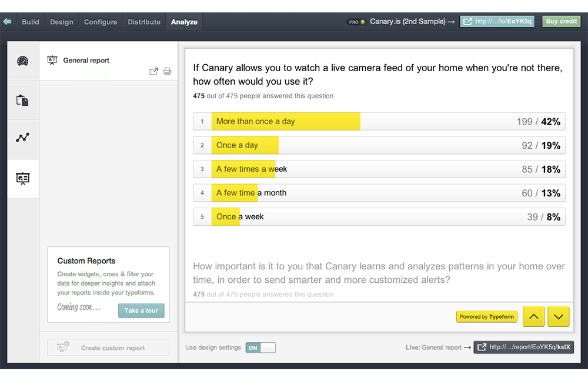Go to the Configure tab
The width and height of the screenshot is (588, 391).
[x=101, y=22]
